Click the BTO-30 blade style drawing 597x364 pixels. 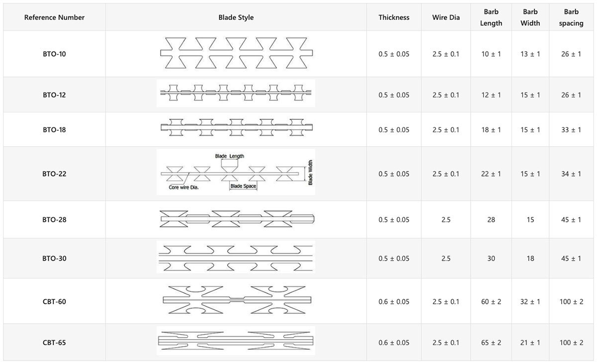click(x=236, y=258)
